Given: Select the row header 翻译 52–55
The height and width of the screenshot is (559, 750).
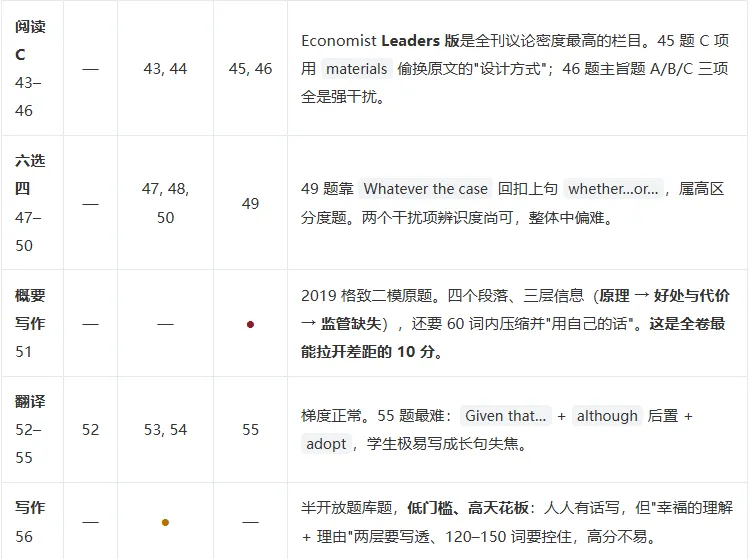Looking at the screenshot, I should pyautogui.click(x=33, y=429).
